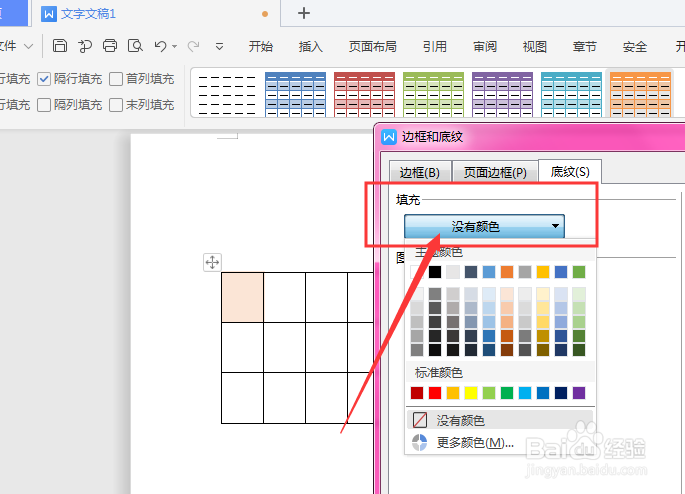
Task: Pick standard green color swatch
Action: (507, 393)
